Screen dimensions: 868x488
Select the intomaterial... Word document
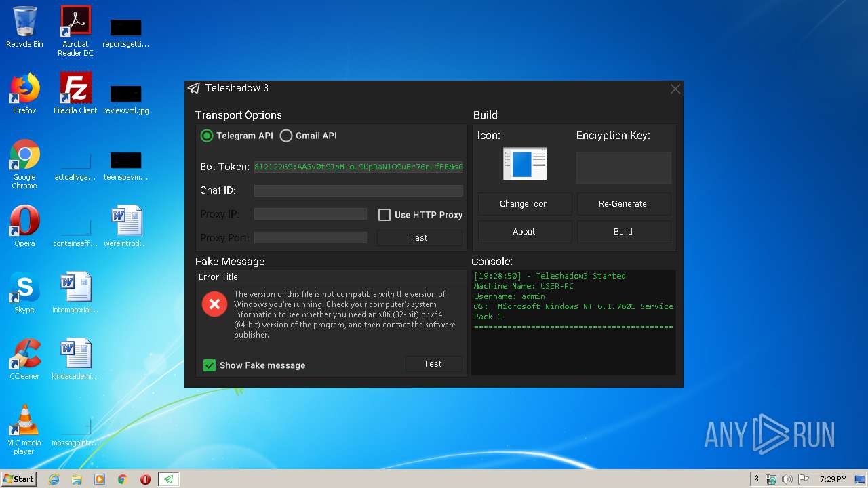pyautogui.click(x=75, y=293)
